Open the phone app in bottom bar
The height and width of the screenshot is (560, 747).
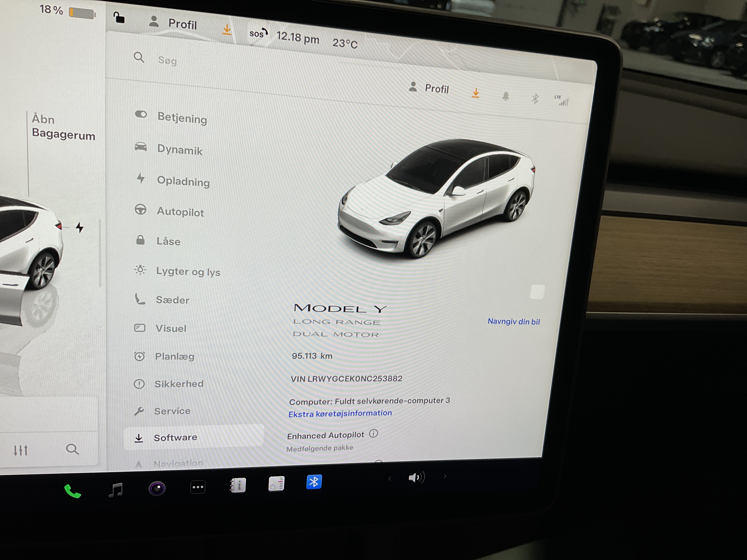coord(72,491)
